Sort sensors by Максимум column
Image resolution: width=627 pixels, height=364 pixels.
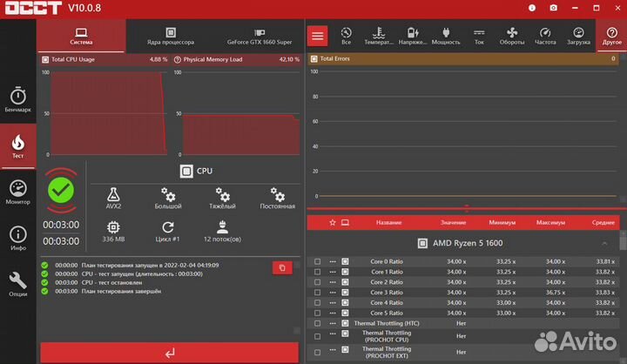550,222
